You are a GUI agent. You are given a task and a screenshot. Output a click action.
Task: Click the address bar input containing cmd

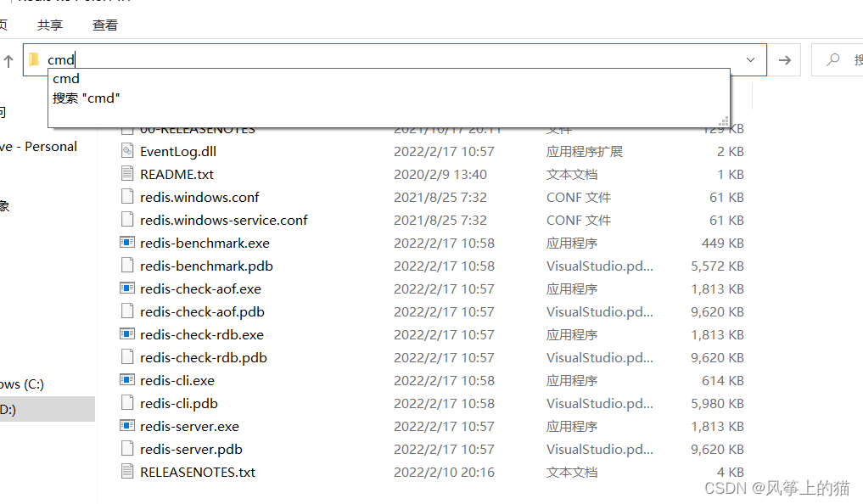[394, 59]
